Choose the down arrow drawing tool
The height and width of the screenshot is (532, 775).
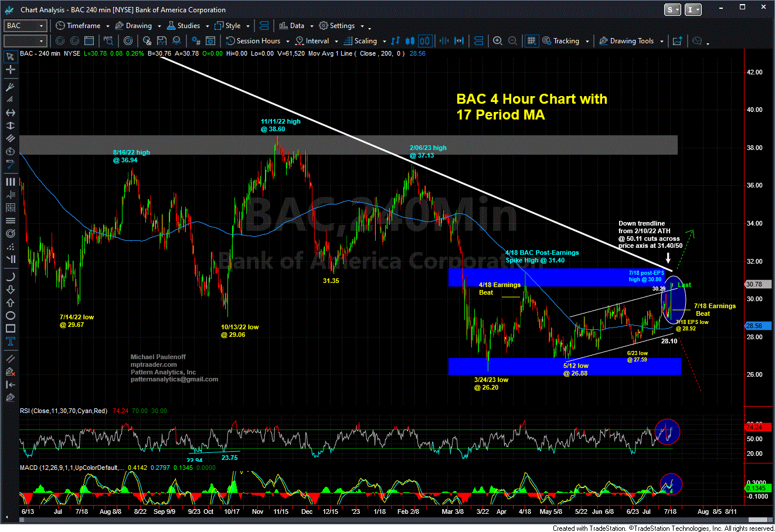[x=10, y=290]
